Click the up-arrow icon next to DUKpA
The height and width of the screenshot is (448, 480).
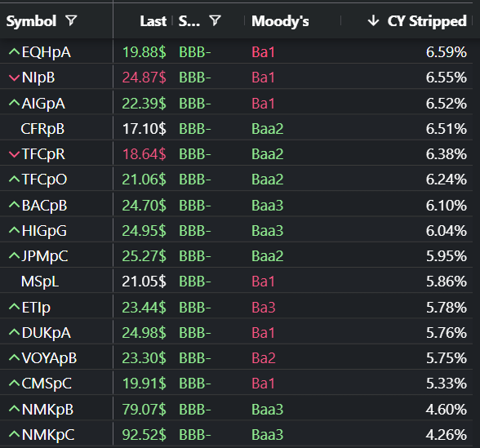tap(14, 332)
